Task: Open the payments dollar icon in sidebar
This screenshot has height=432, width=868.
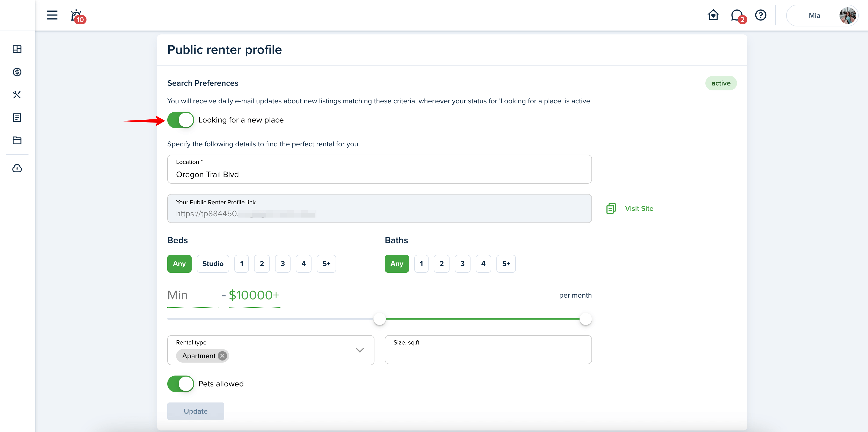Action: (17, 72)
